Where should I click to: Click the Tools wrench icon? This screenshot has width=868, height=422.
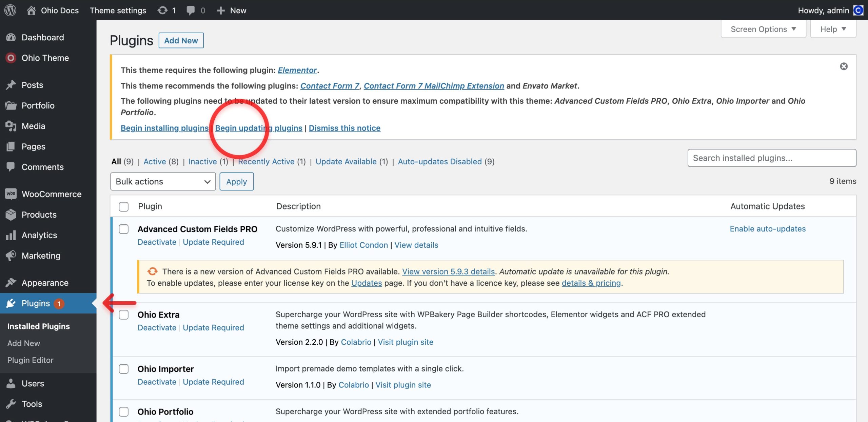(x=11, y=404)
